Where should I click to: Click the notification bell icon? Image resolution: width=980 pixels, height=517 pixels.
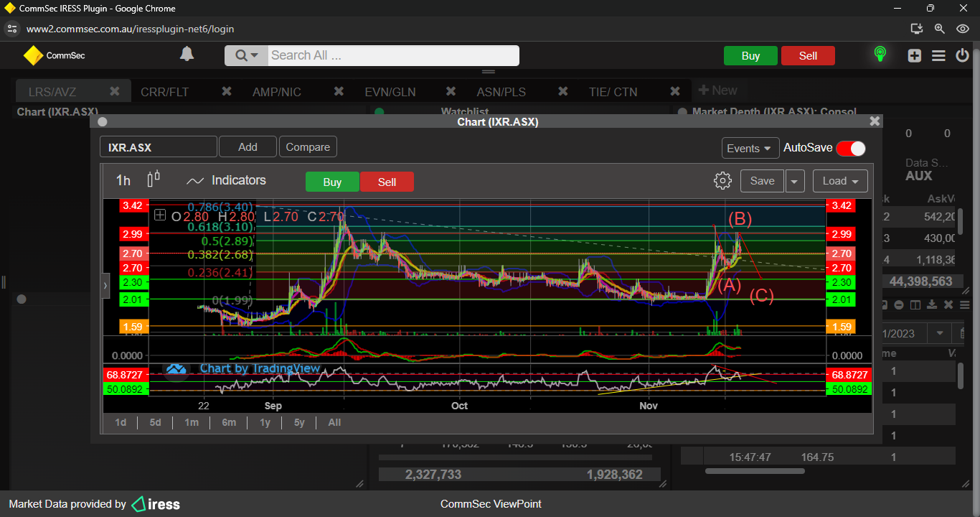click(x=187, y=54)
